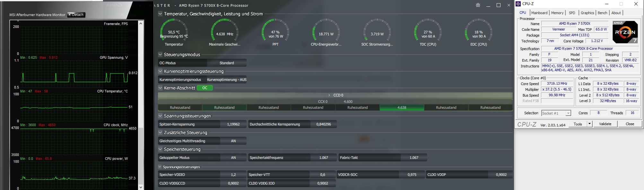Click the Multiplier field x 37.2

point(557,89)
